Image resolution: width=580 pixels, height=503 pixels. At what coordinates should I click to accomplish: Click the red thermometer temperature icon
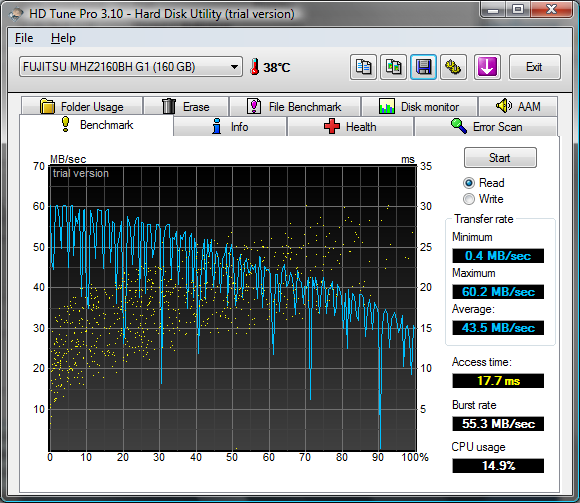tap(254, 67)
